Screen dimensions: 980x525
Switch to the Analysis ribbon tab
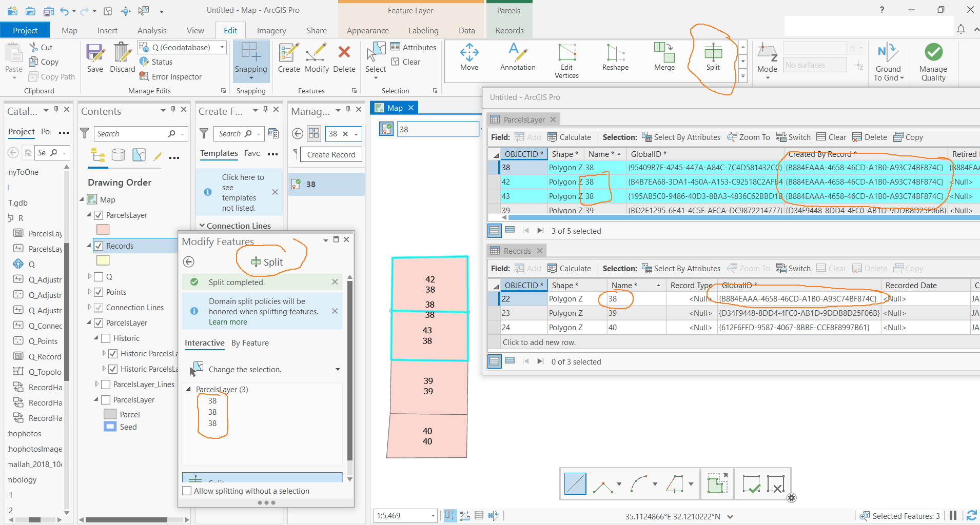152,30
